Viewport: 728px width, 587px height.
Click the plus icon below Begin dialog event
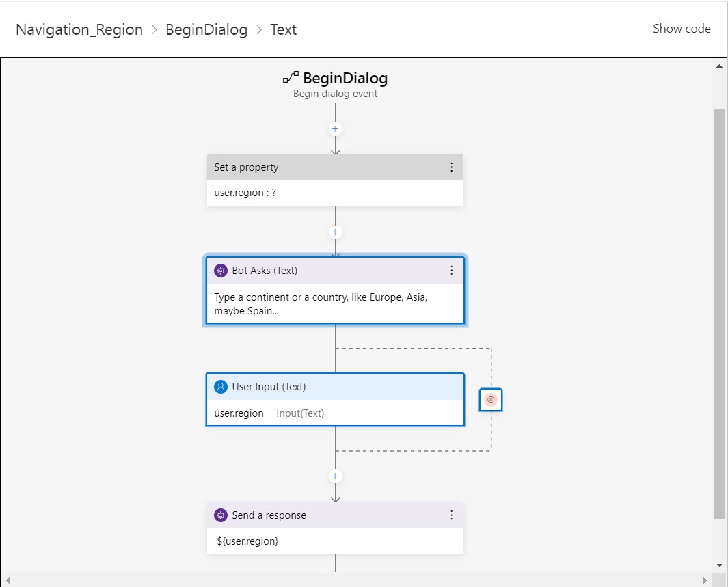tap(335, 128)
